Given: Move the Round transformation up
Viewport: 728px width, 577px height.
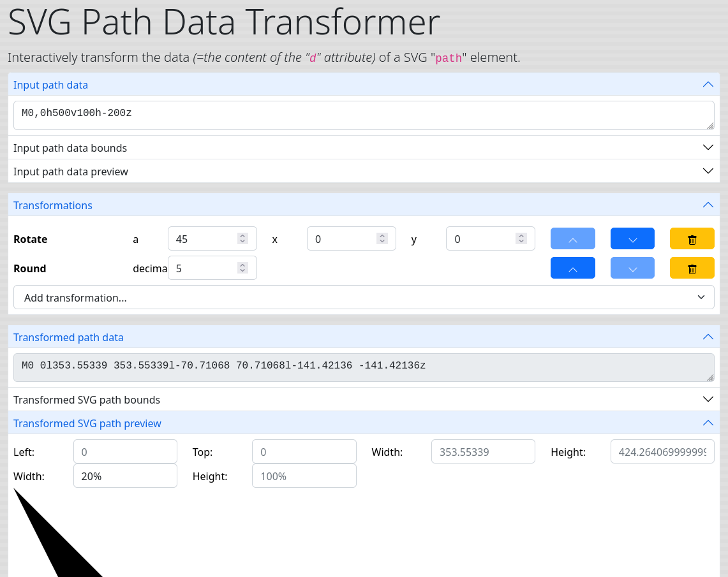Looking at the screenshot, I should (x=572, y=268).
